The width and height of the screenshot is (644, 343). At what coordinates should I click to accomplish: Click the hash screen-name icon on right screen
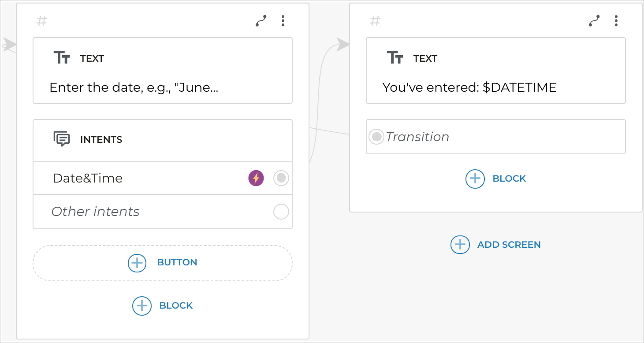point(375,21)
